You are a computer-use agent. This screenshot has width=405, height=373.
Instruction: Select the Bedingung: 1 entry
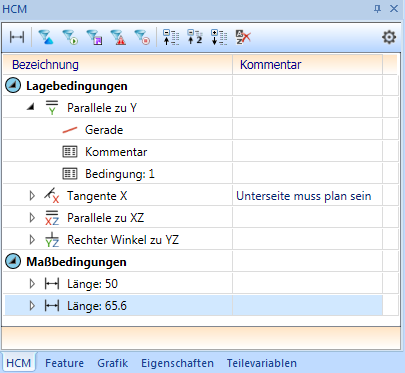[x=120, y=174]
